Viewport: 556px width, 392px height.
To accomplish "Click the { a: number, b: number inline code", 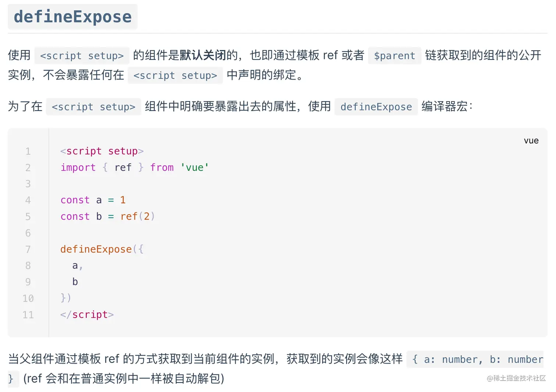I will [475, 359].
